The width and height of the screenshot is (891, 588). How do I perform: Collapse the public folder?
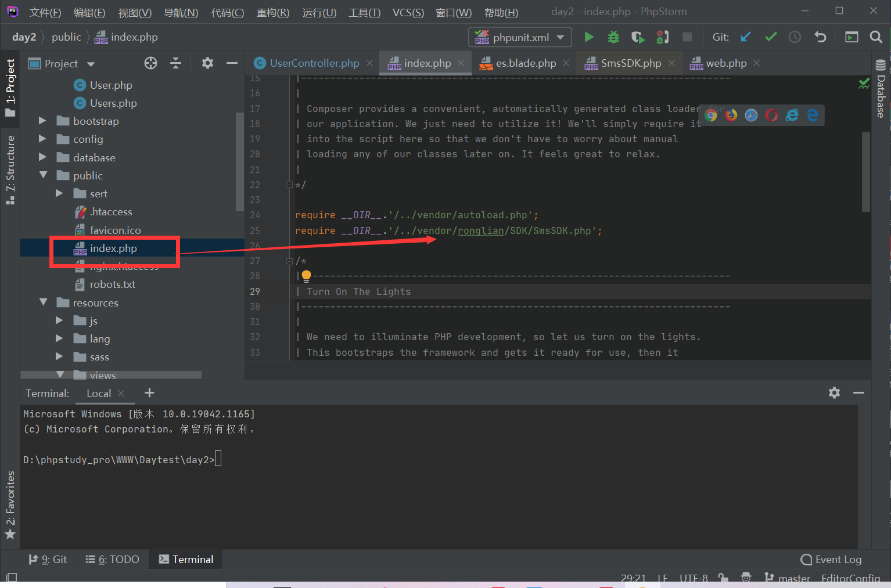point(43,175)
